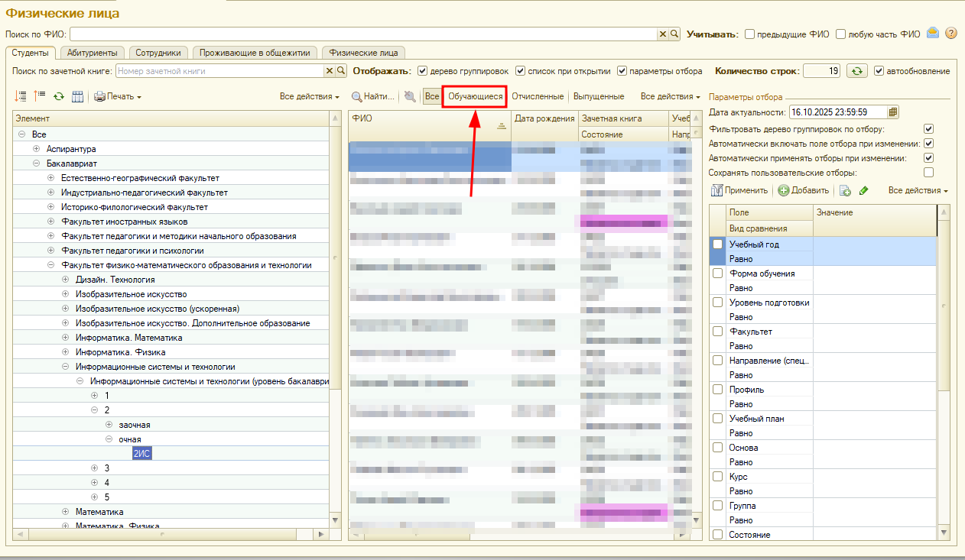The image size is (965, 560).
Task: Clear the record book number search field
Action: click(x=330, y=71)
